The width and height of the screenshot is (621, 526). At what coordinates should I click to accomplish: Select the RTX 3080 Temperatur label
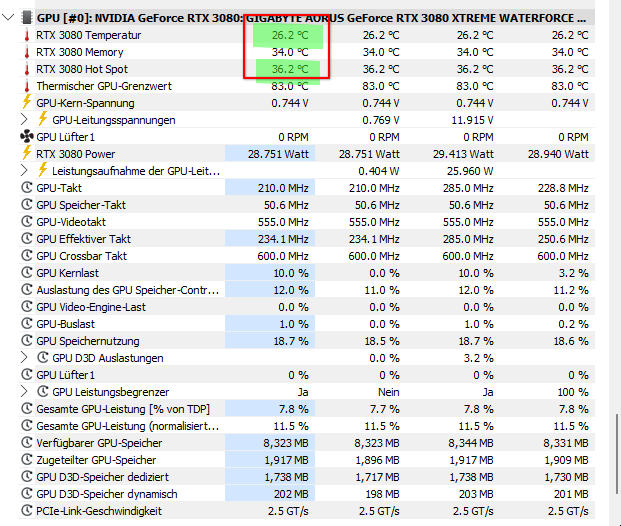tap(89, 35)
